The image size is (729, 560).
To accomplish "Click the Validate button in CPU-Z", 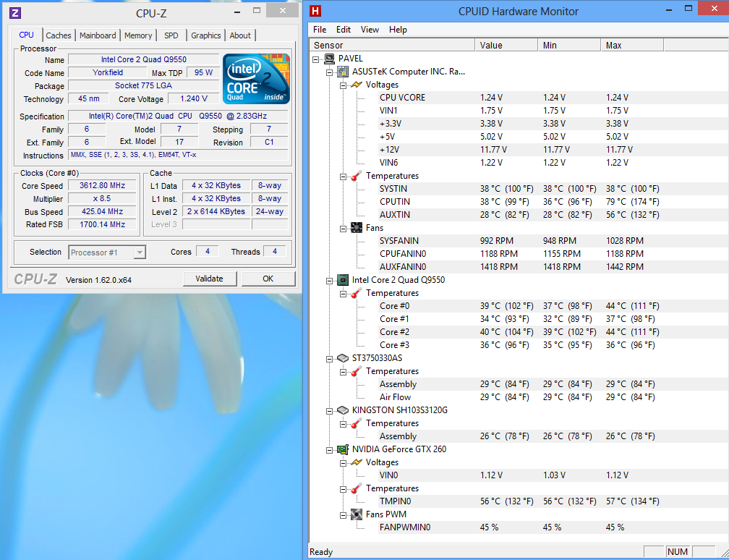I will pos(209,279).
